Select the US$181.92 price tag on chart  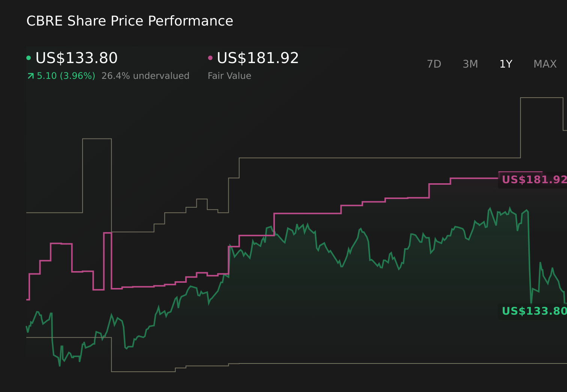point(533,180)
